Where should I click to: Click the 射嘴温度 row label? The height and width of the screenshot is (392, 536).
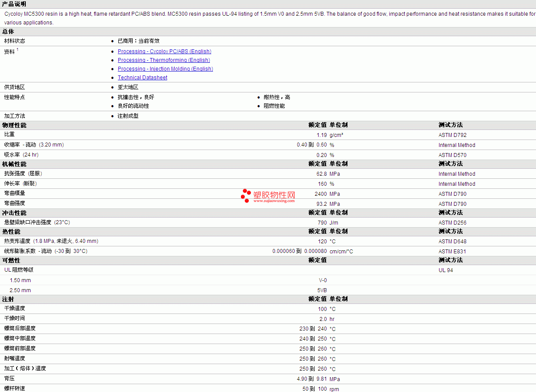(15, 358)
